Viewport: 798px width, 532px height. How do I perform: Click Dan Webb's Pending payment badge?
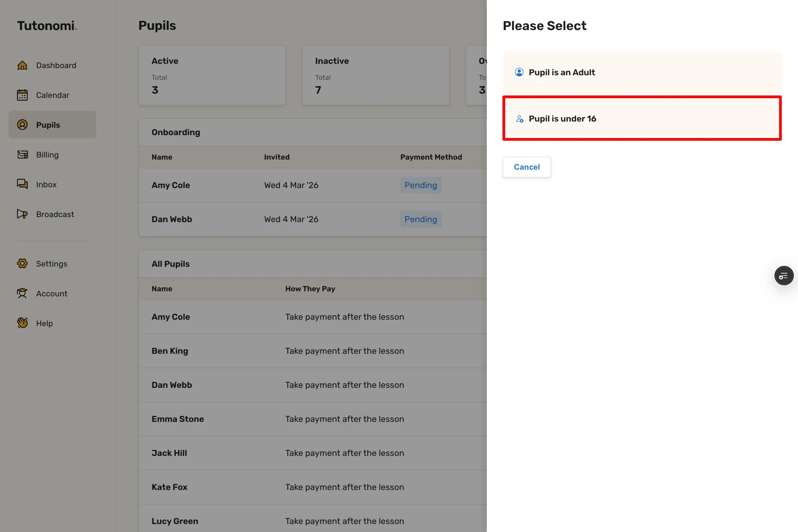click(x=421, y=219)
